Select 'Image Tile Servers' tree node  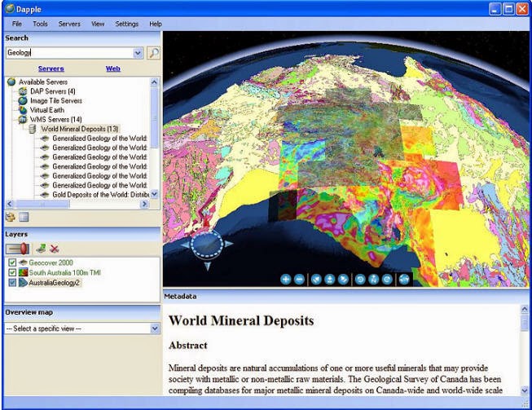(x=56, y=101)
